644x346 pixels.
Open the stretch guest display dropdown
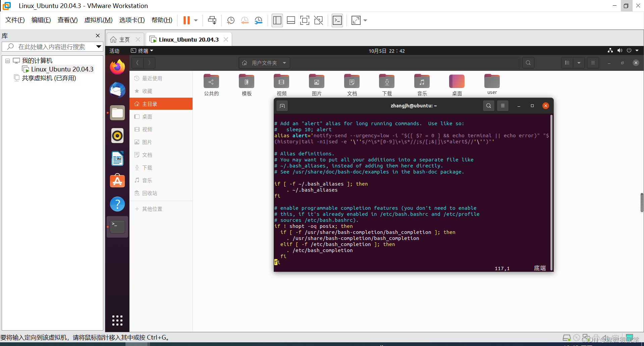pos(365,20)
